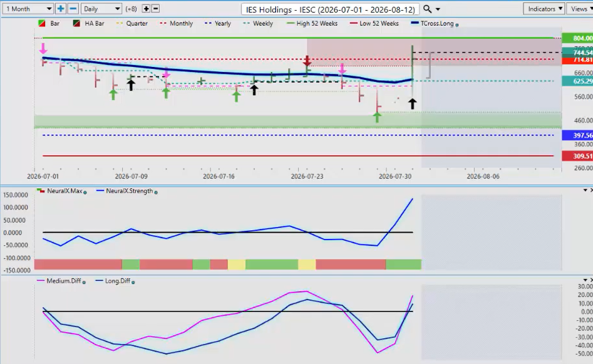
Task: Click the NeuralX.Max legend label
Action: point(64,191)
